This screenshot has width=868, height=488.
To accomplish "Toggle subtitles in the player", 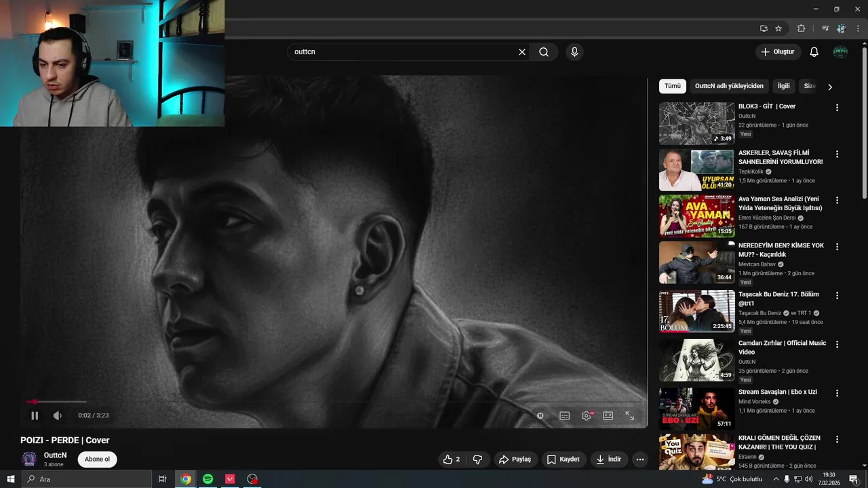I will [x=564, y=415].
